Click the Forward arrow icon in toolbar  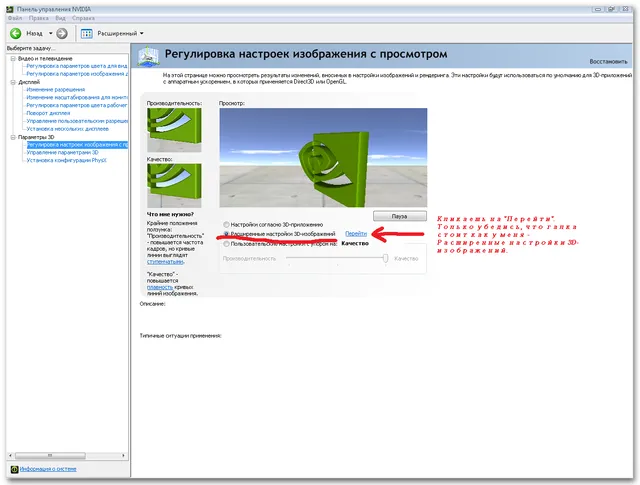(x=62, y=33)
